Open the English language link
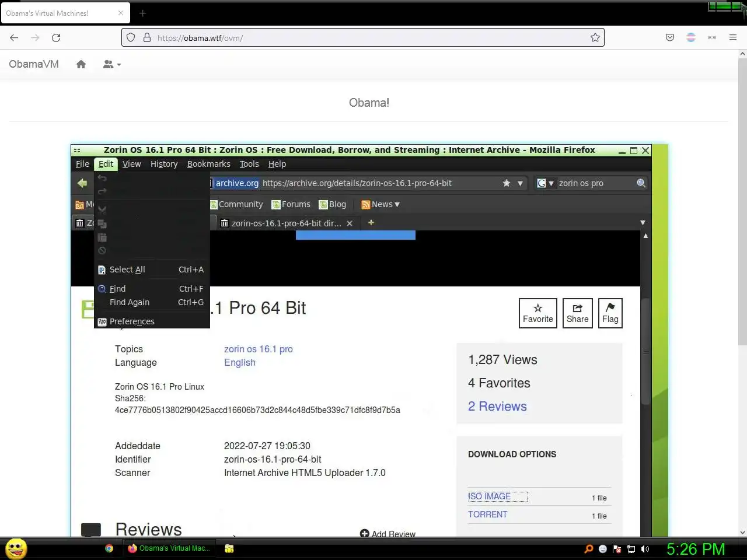The image size is (747, 560). [x=240, y=362]
